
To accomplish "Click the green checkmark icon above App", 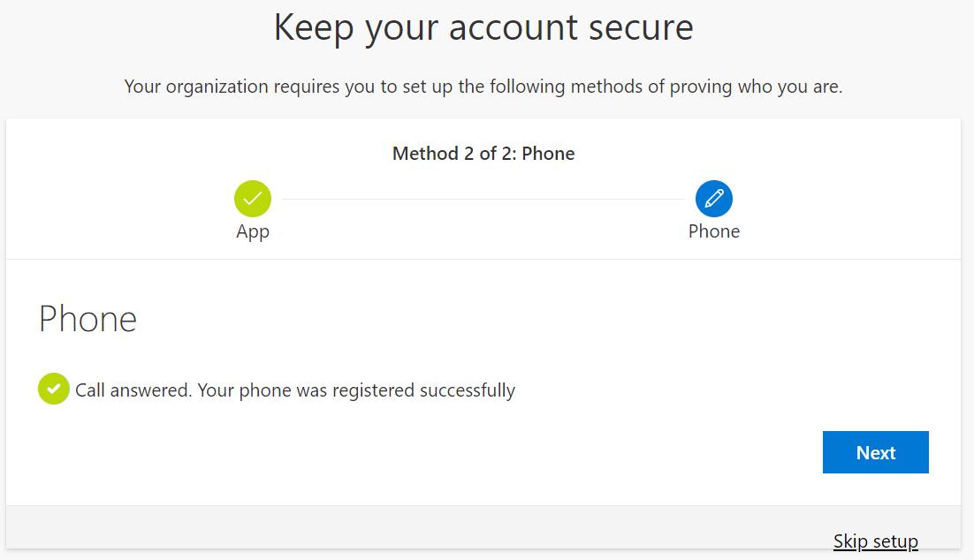I will [253, 199].
